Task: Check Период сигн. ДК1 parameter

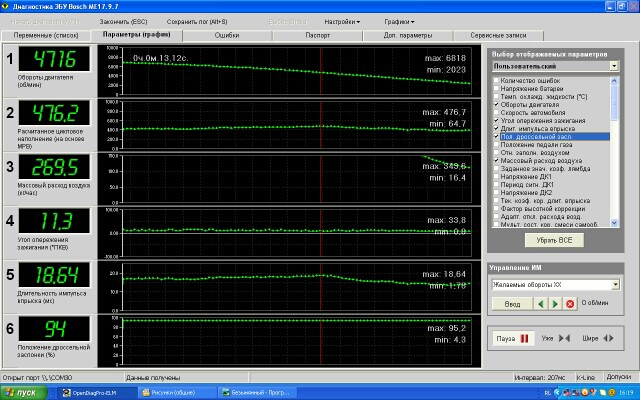Action: tap(496, 184)
